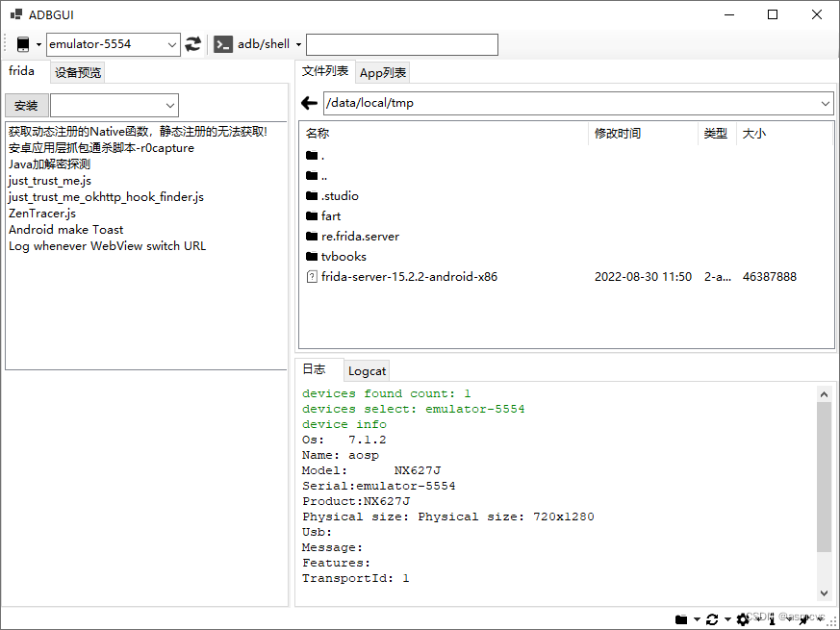Focus the adb/shell command input field

tap(402, 44)
